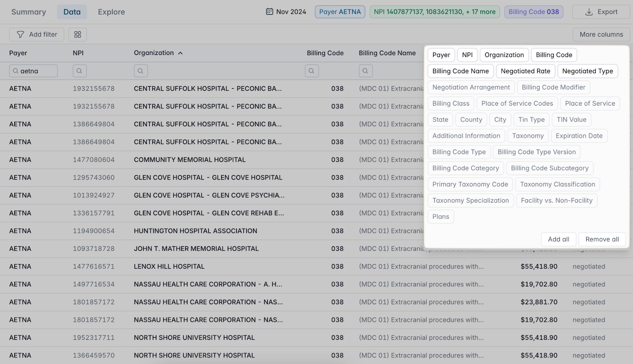
Task: Switch to the Explore tab
Action: (x=111, y=12)
